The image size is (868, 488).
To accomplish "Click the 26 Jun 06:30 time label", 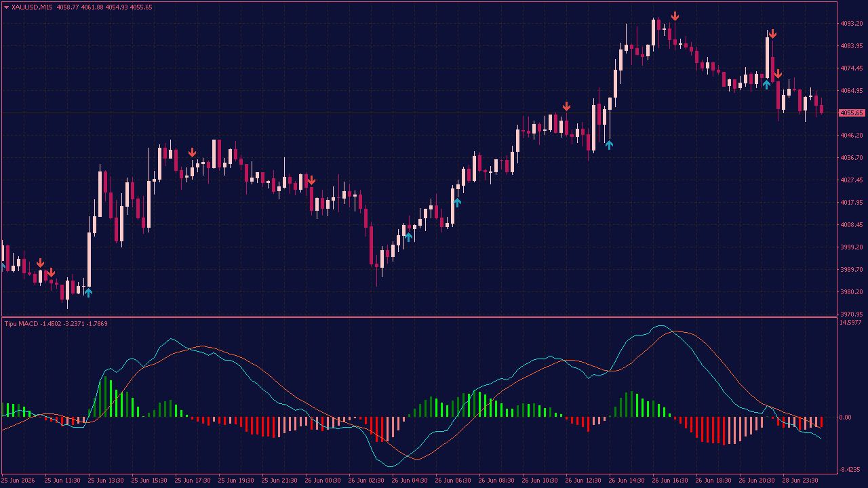I will (453, 481).
